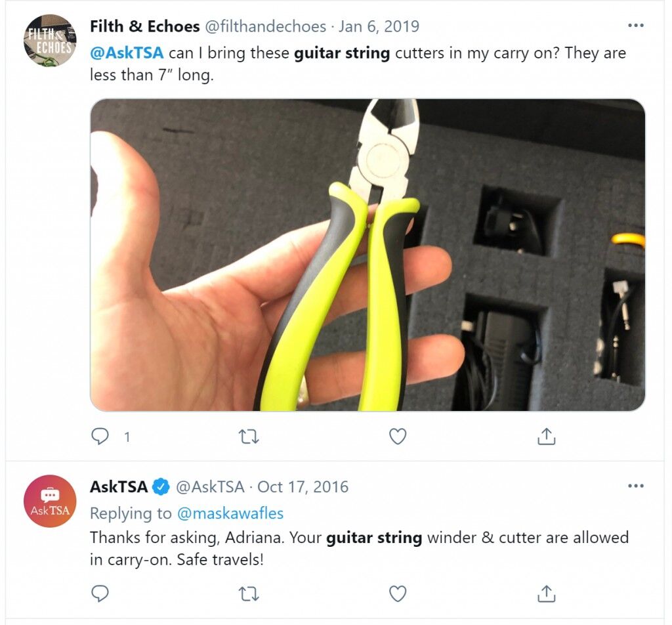The image size is (672, 625).
Task: Like the guitar string cutters tweet
Action: (x=397, y=437)
